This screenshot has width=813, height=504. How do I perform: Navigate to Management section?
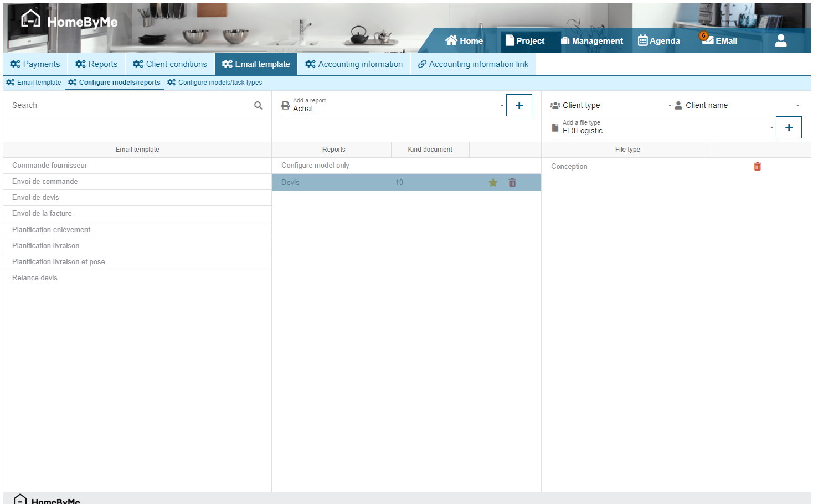coord(591,40)
